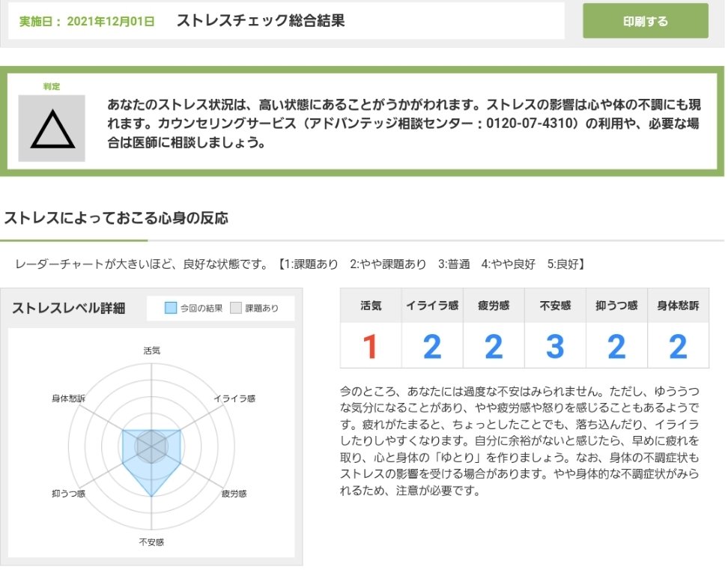728x576 pixels.
Task: Click the 身体愁訴 radar axis label
Action: (68, 398)
